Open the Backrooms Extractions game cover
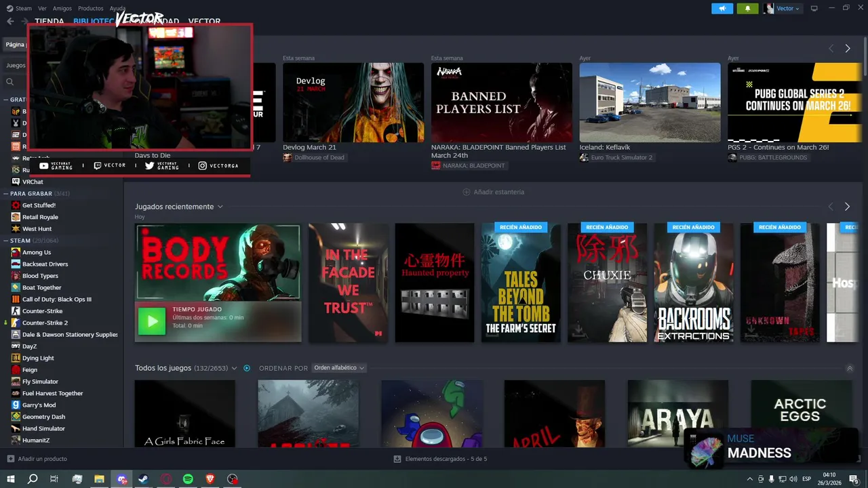The width and height of the screenshot is (868, 488). 694,283
